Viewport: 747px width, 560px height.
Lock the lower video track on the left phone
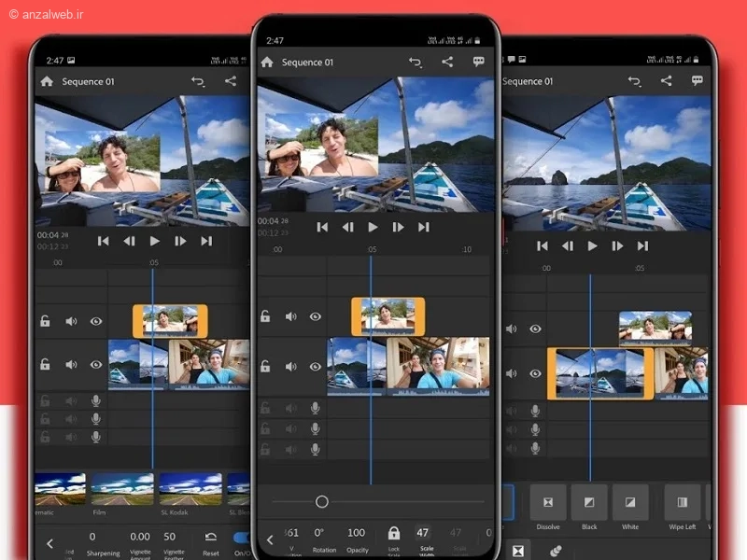45,364
